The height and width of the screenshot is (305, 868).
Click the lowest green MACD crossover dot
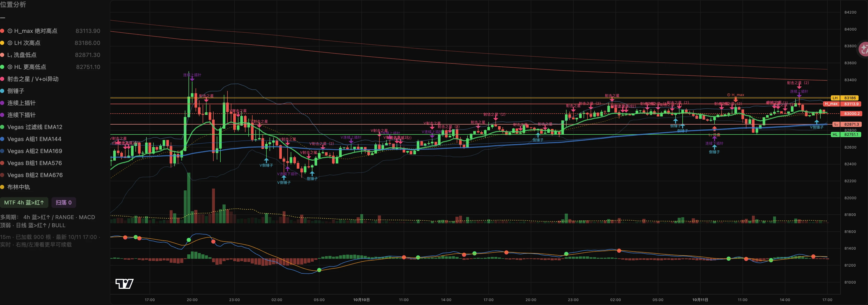pos(319,270)
